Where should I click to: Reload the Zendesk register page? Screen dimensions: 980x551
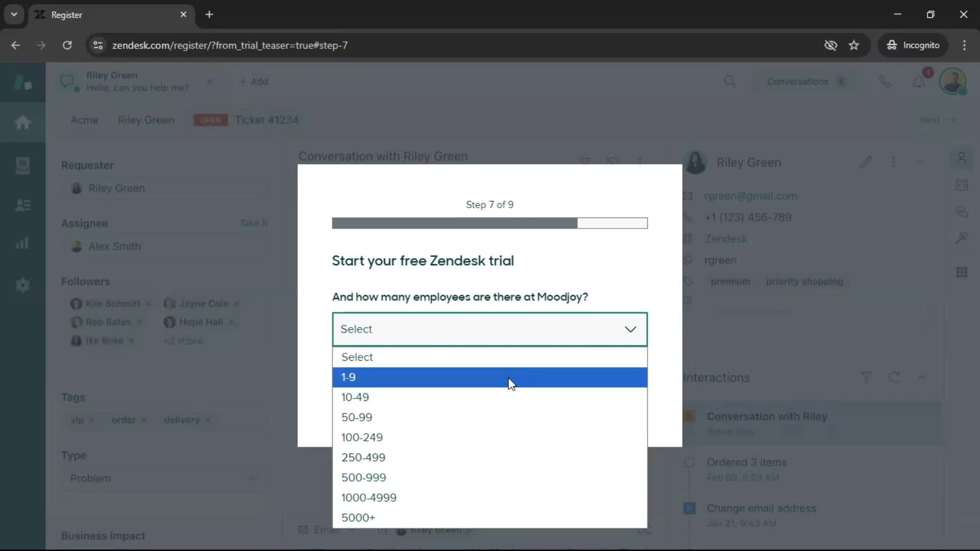[x=67, y=45]
